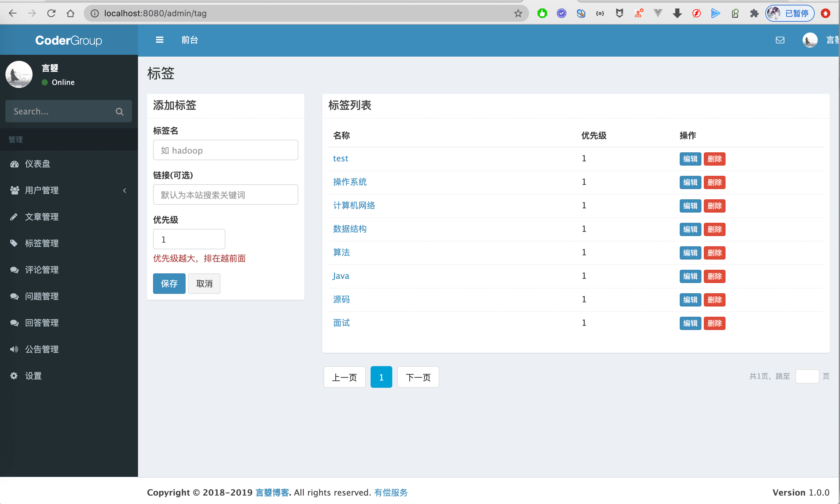
Task: Click the sidebar search magnifier icon
Action: (x=119, y=111)
